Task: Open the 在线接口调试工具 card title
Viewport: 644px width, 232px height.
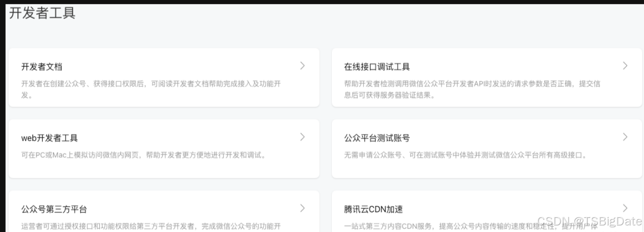Action: pyautogui.click(x=377, y=67)
